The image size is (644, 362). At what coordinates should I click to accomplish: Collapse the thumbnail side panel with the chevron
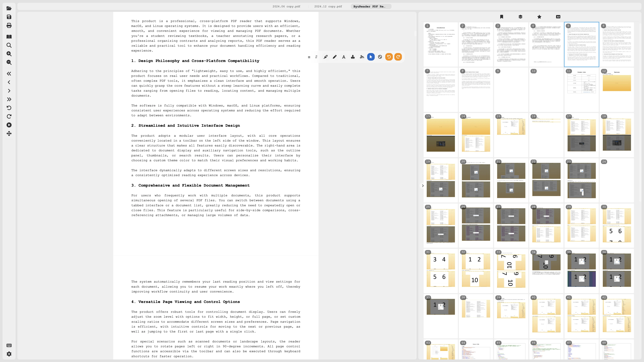click(423, 186)
